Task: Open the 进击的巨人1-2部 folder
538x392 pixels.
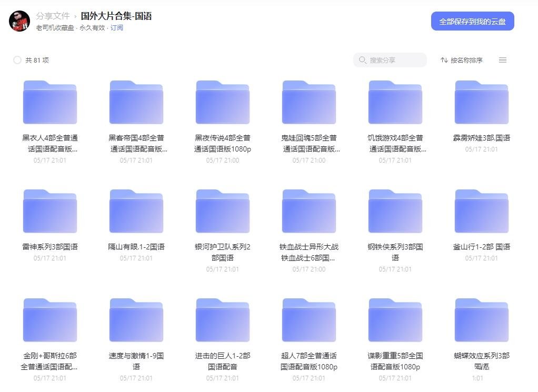Action: point(222,319)
